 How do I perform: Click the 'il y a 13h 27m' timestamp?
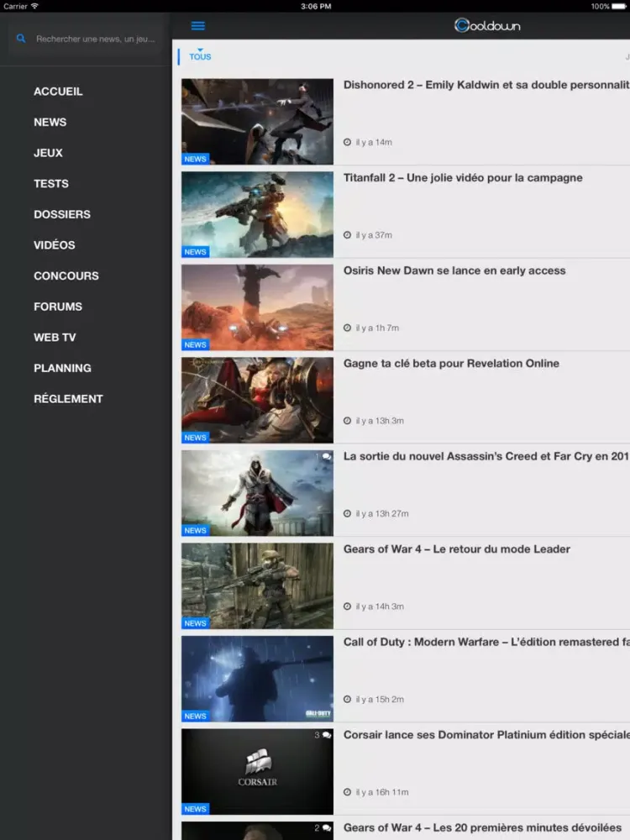tap(382, 513)
